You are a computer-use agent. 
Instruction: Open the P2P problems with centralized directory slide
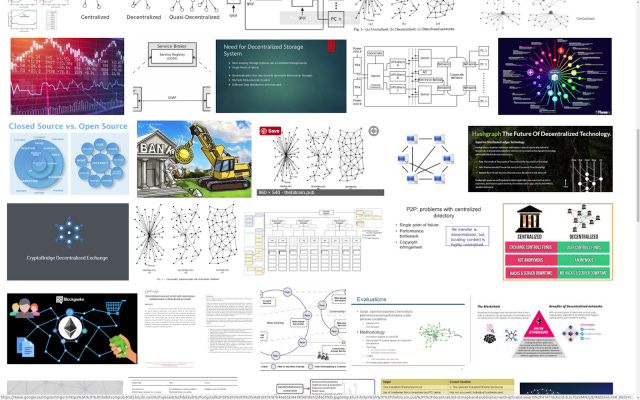[443, 229]
